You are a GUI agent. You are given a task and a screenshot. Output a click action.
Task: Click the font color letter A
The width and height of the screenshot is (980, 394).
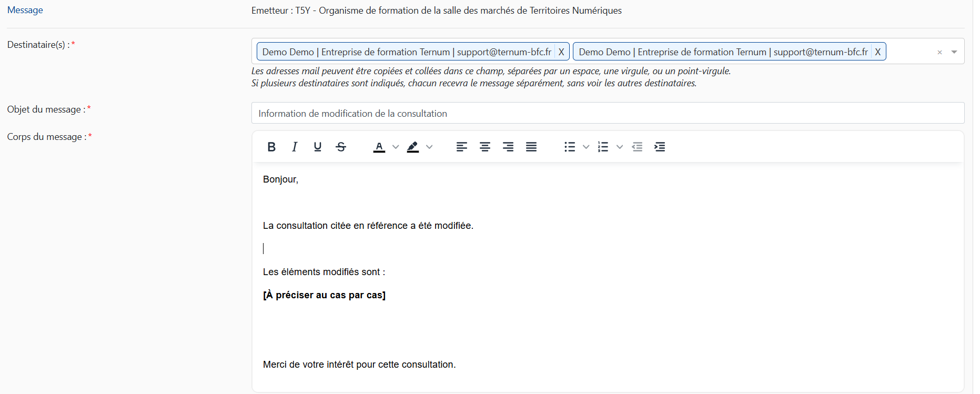point(379,147)
